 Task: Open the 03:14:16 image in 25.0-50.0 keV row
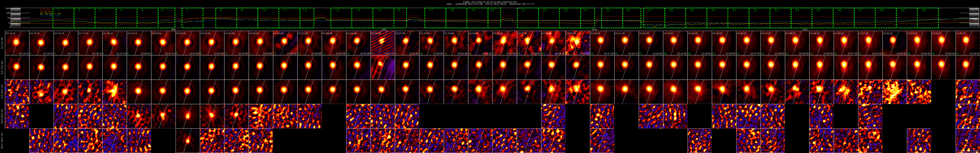[x=17, y=116]
